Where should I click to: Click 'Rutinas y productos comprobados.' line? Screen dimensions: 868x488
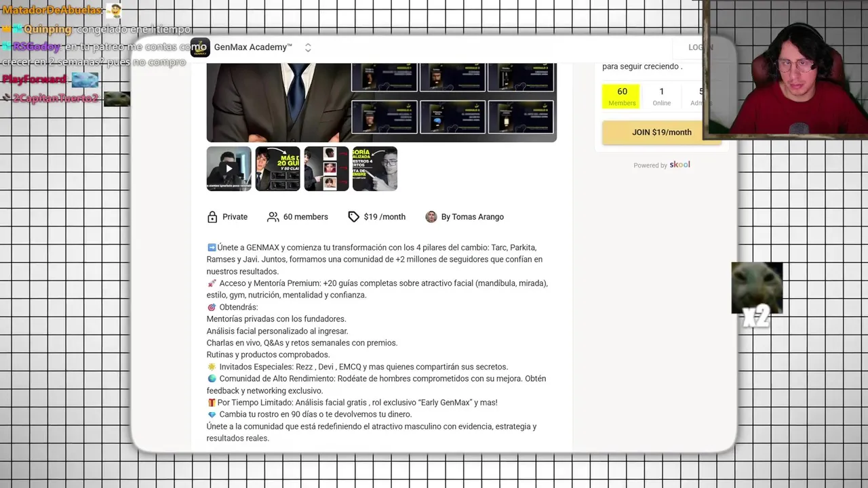tap(268, 355)
